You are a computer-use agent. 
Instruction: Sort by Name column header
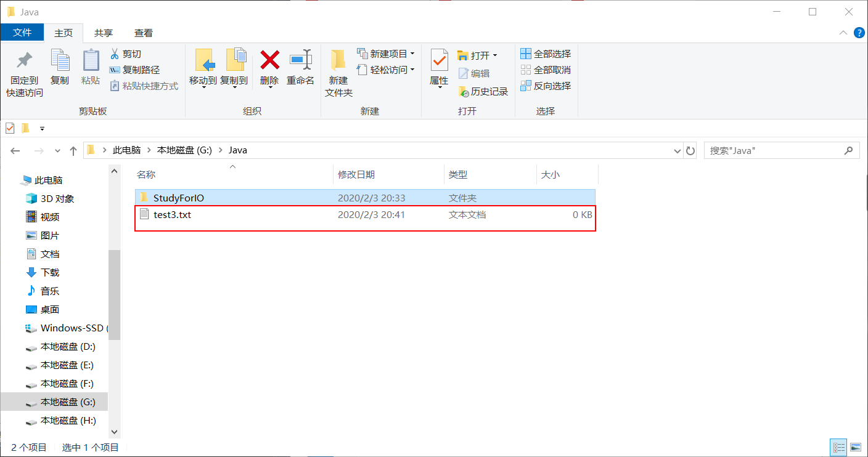pyautogui.click(x=234, y=174)
